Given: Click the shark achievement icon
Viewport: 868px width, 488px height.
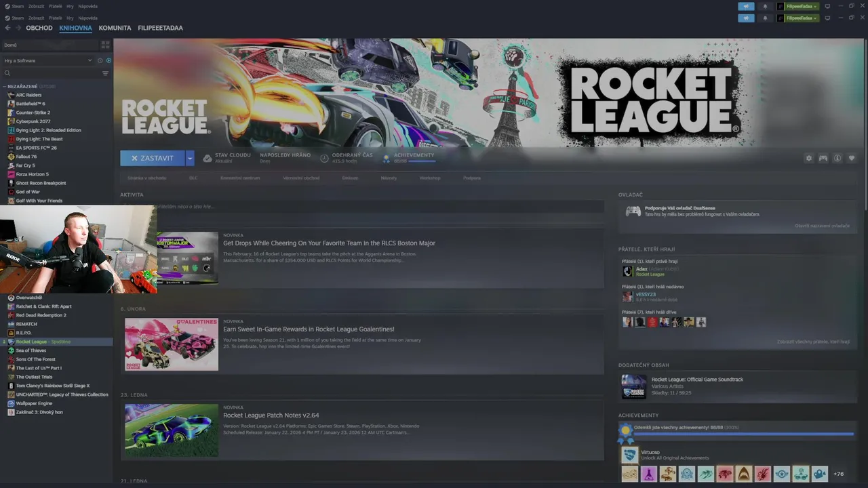Looking at the screenshot, I should click(744, 474).
